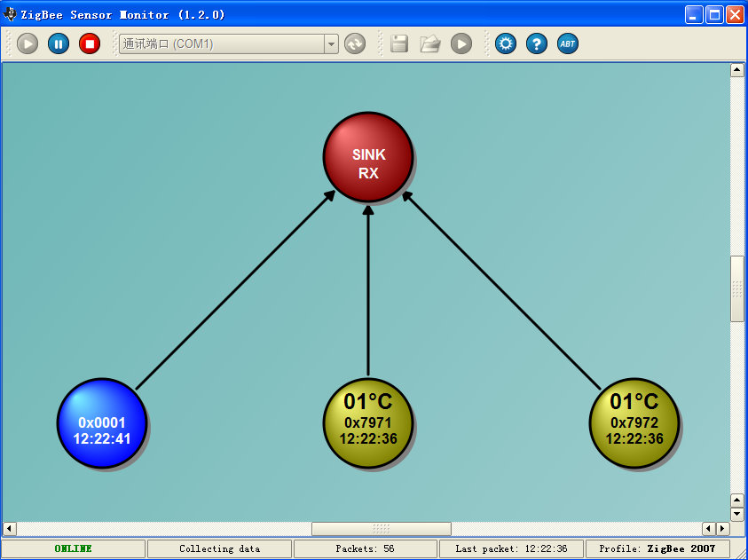Stop monitoring with the red stop button
748x560 pixels.
(x=90, y=43)
